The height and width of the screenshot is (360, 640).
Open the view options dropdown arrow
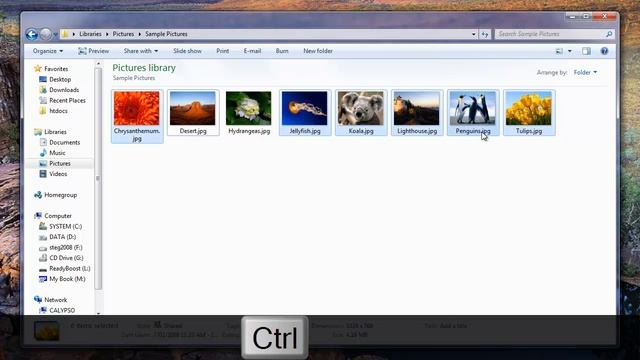(570, 51)
